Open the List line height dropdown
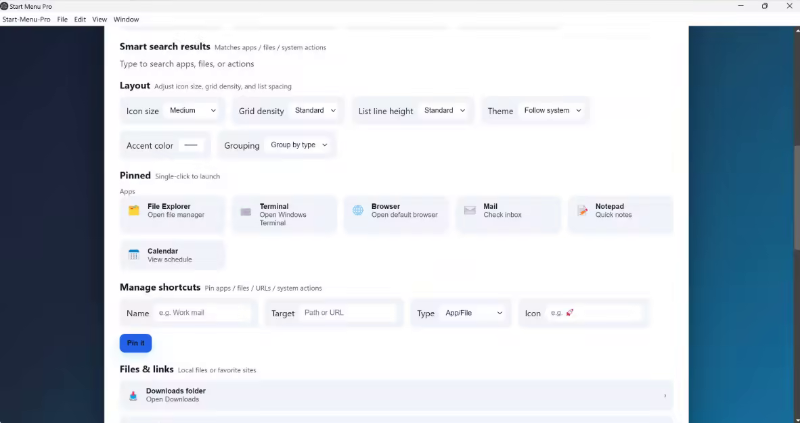800x423 pixels. [445, 111]
